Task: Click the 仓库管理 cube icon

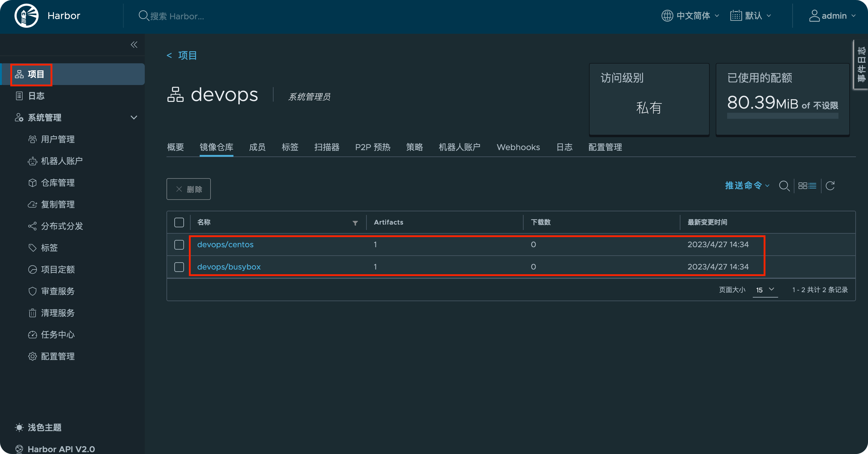Action: coord(32,183)
